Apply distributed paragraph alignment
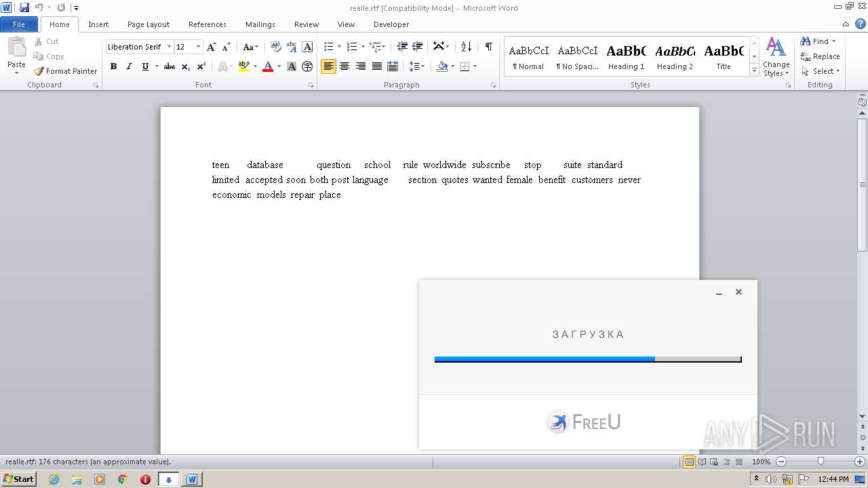Screen dimensions: 868x488 click(x=392, y=66)
